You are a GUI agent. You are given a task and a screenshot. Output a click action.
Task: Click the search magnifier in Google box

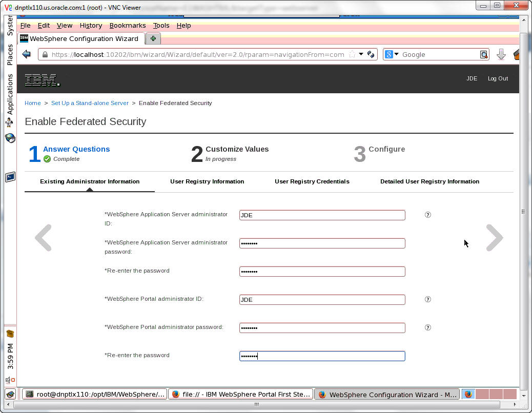tap(483, 55)
